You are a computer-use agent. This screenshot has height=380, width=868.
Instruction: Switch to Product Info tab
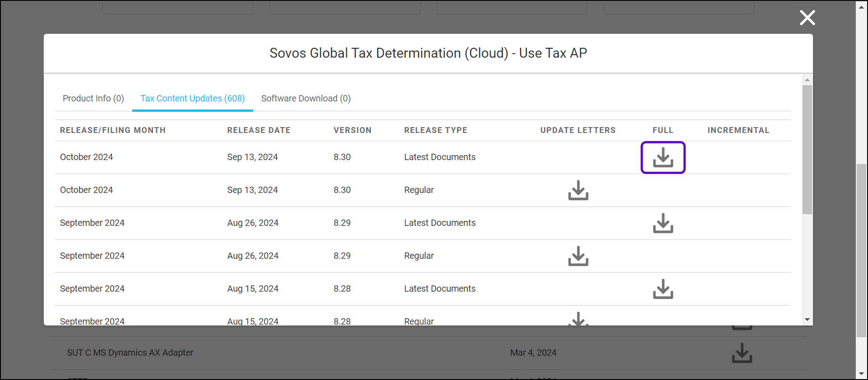click(93, 98)
